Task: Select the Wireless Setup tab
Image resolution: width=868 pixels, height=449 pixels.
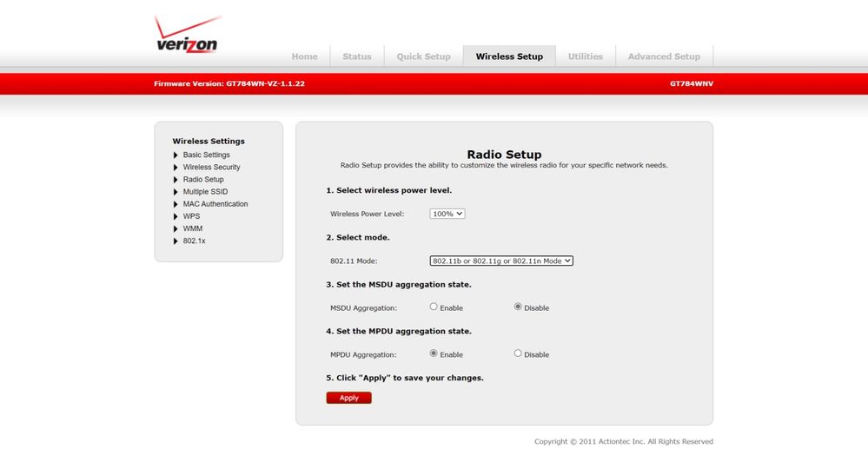Action: 509,56
